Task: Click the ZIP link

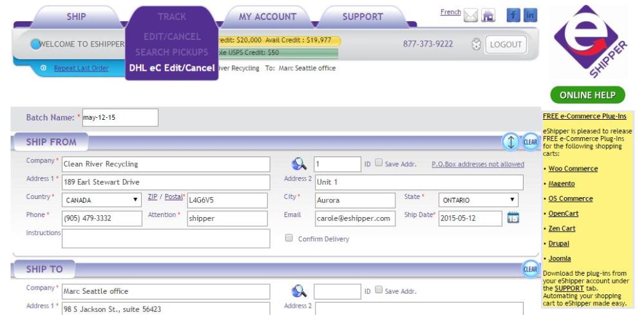Action: coord(153,196)
